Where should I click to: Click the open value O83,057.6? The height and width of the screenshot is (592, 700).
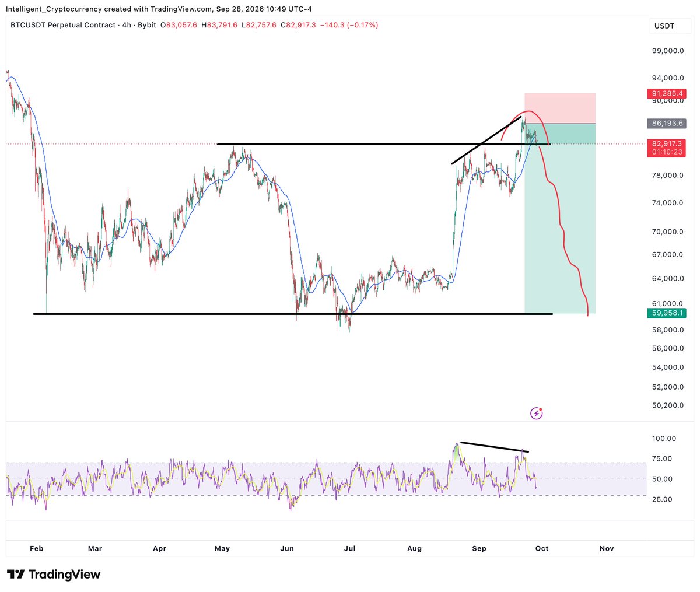pos(180,25)
